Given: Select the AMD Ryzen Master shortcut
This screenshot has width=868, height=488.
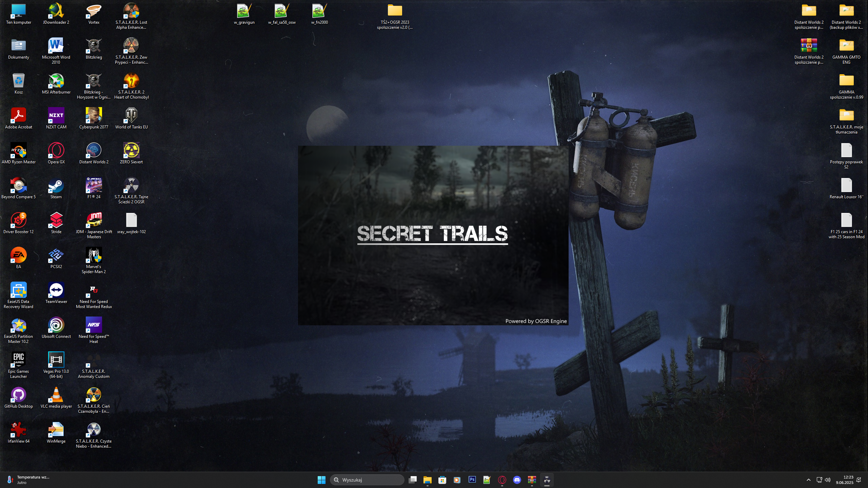Looking at the screenshot, I should pos(18,154).
